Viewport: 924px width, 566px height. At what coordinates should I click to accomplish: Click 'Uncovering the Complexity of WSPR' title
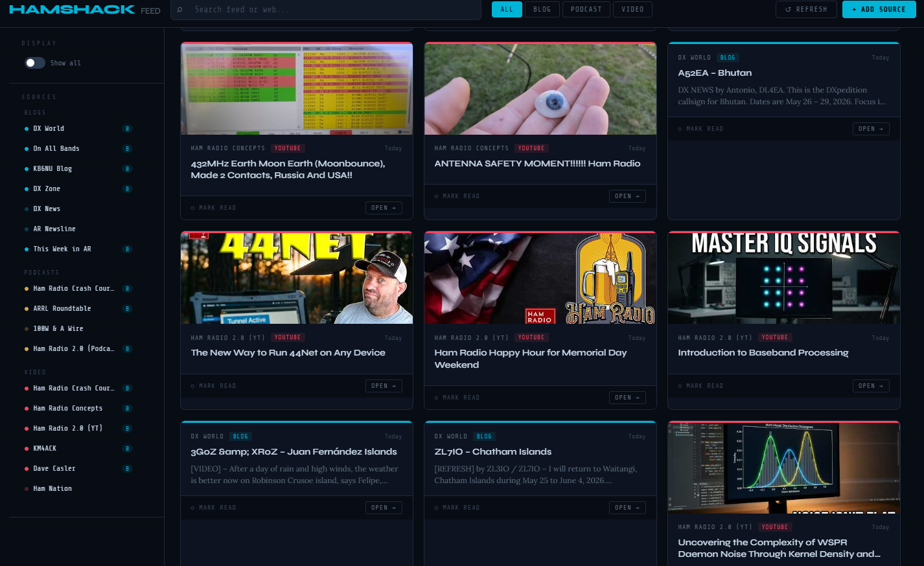click(779, 549)
